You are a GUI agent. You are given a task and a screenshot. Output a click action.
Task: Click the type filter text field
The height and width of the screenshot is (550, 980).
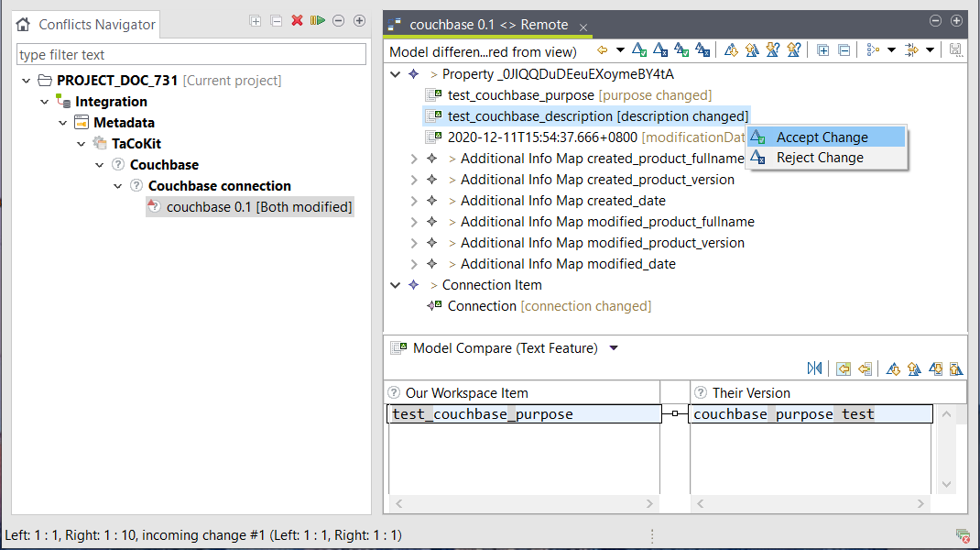[191, 55]
